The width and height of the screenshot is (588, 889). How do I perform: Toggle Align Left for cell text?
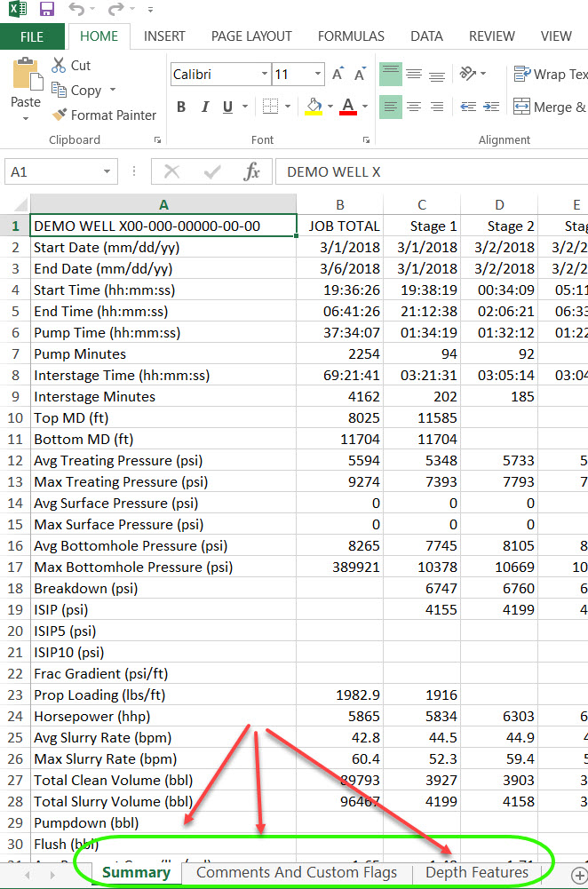[391, 107]
